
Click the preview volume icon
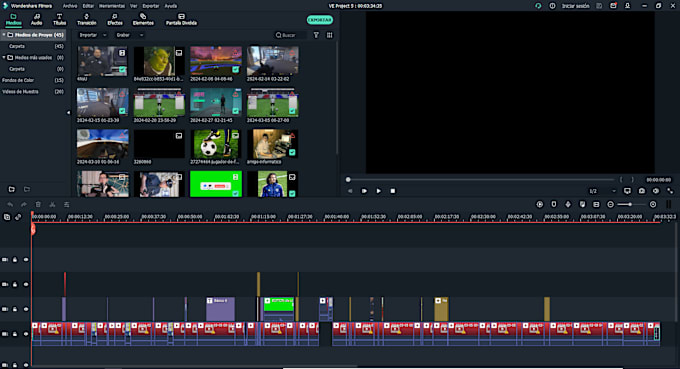pos(656,191)
